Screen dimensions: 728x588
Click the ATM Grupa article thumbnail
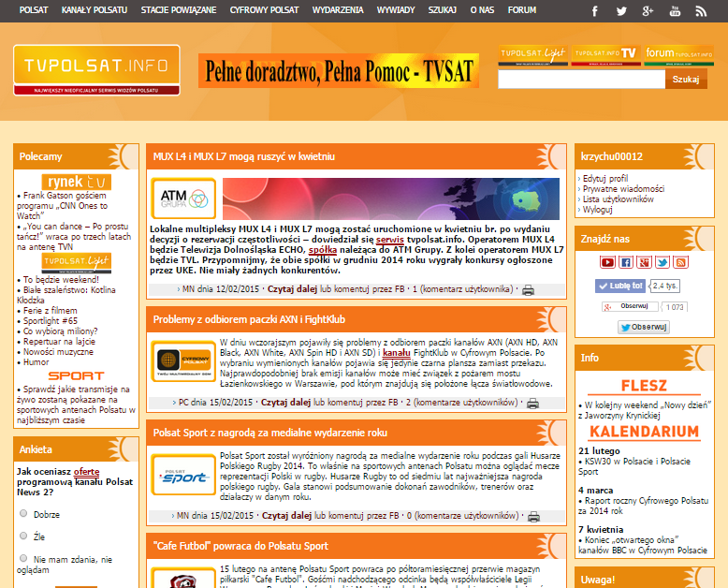point(183,198)
